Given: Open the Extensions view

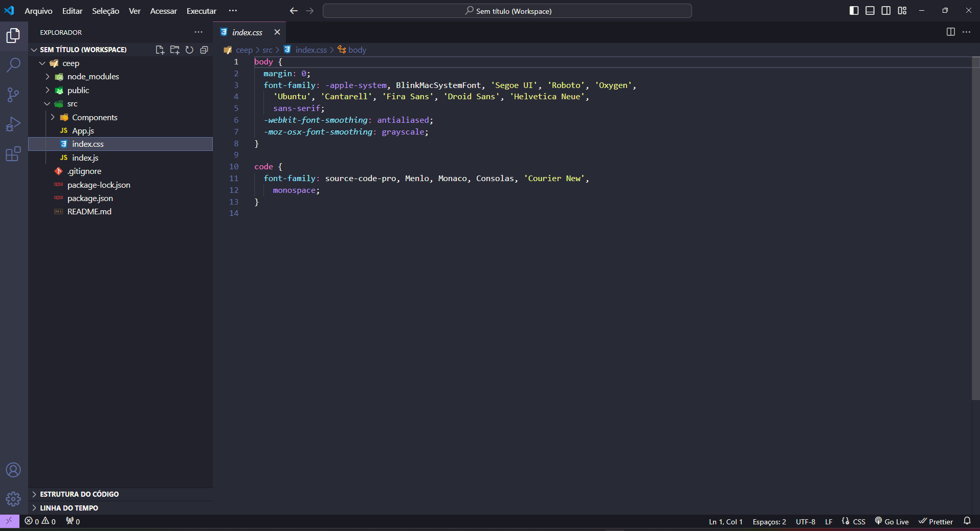Looking at the screenshot, I should (x=13, y=154).
